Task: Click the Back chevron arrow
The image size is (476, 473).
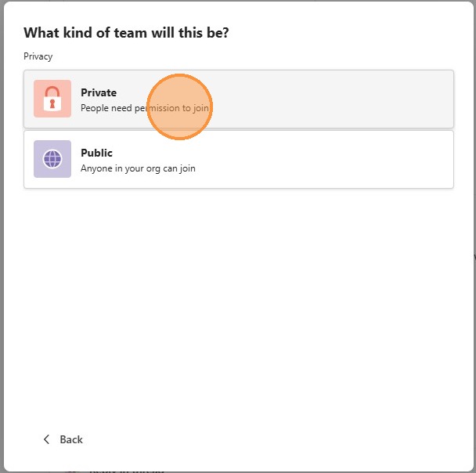Action: [x=47, y=439]
